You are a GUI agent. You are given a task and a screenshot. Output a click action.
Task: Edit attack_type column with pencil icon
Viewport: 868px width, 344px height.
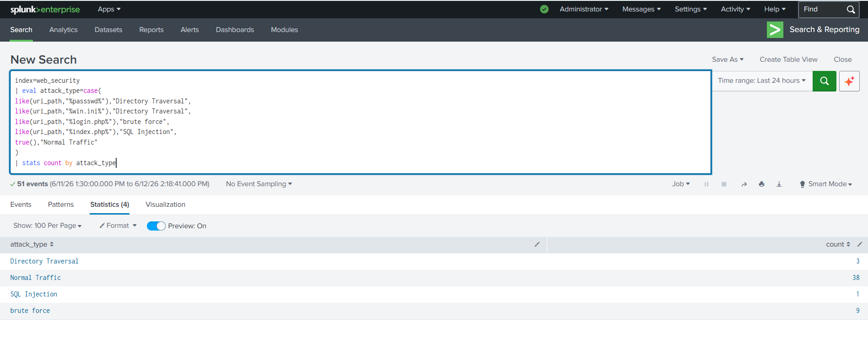click(537, 244)
